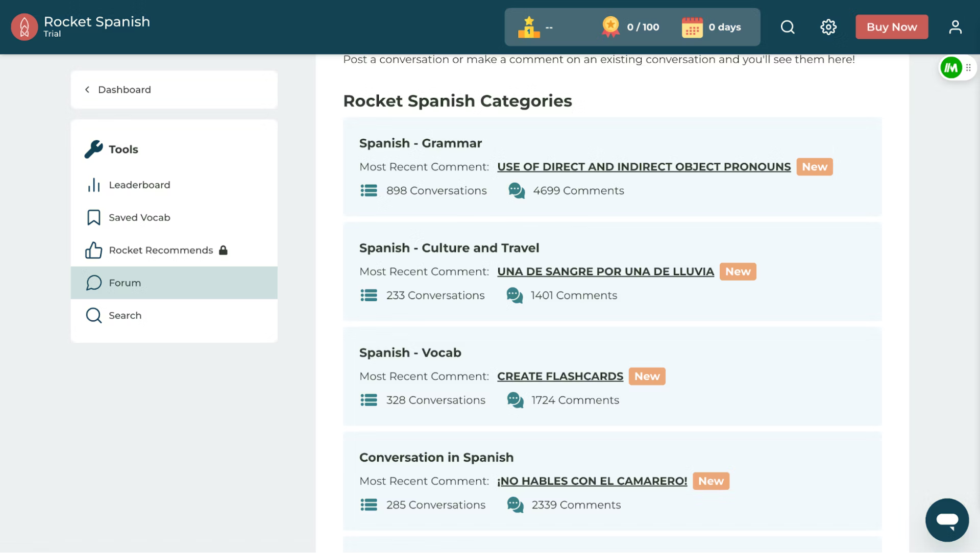This screenshot has width=980, height=553.
Task: Click the sidebar Search magnifier icon
Action: [93, 315]
